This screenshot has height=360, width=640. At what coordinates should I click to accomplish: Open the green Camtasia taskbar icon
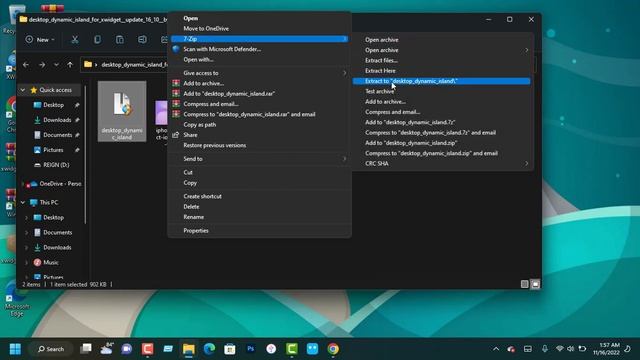pos(292,349)
